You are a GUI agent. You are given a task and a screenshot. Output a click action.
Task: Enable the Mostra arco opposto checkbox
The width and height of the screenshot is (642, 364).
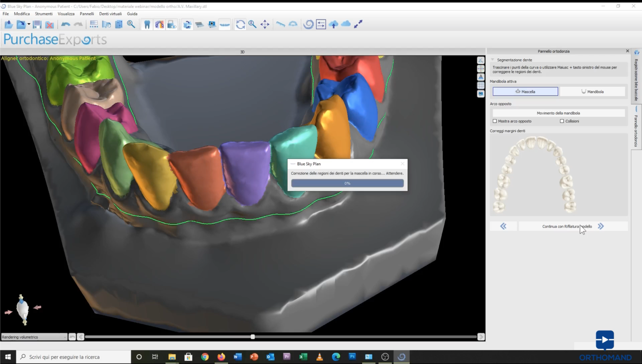(x=495, y=121)
